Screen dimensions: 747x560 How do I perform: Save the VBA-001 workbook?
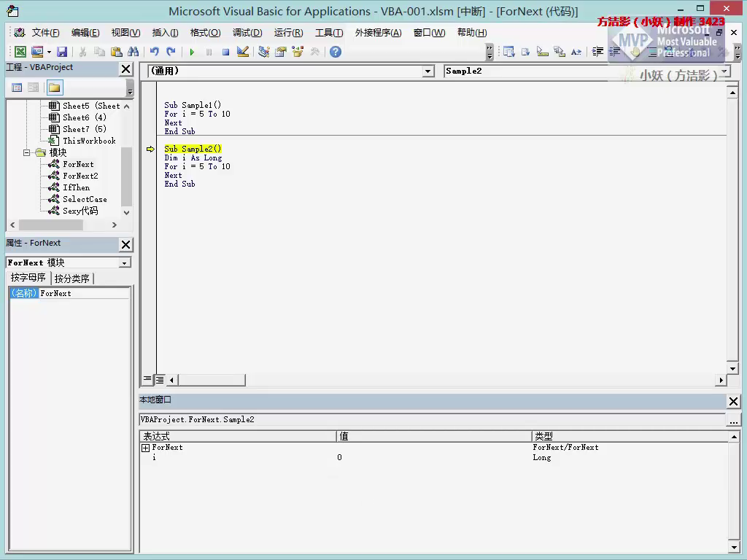[62, 52]
